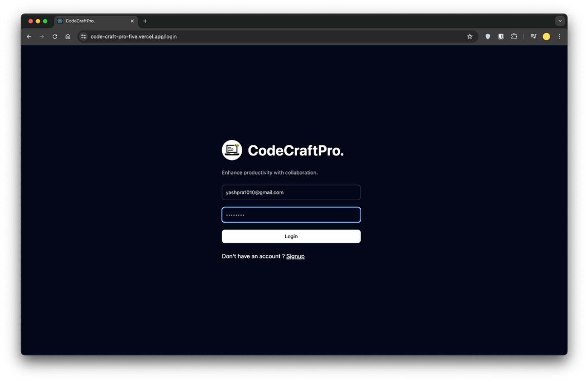The image size is (588, 382).
Task: Open the Chrome three-dot menu
Action: [x=559, y=37]
